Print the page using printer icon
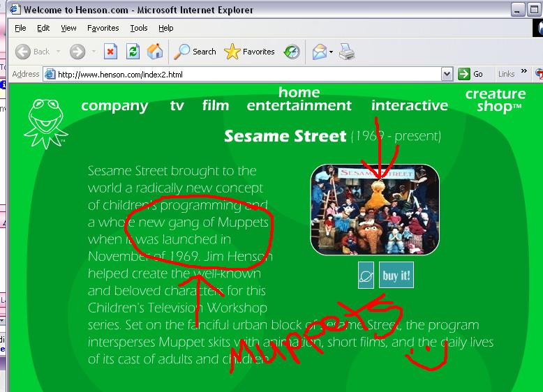Viewport: 543px width, 392px height. pos(347,52)
